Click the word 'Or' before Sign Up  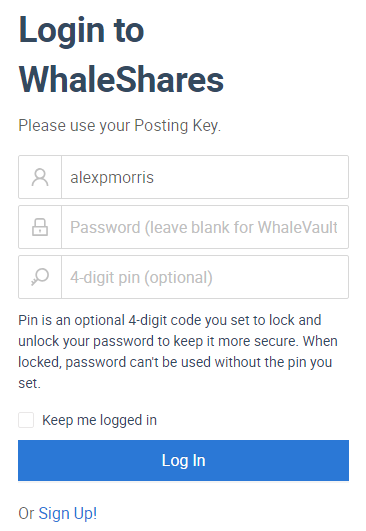(26, 513)
